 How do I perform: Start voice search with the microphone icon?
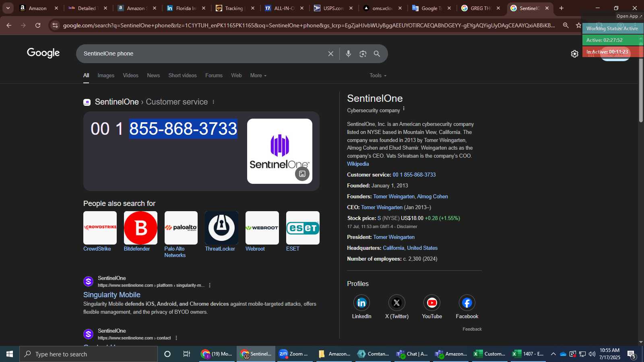pos(349,53)
